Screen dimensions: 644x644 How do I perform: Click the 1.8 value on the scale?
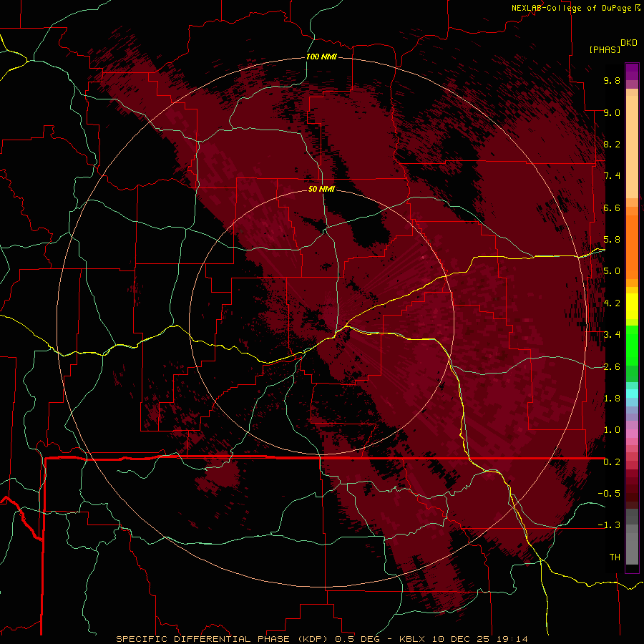coord(612,398)
